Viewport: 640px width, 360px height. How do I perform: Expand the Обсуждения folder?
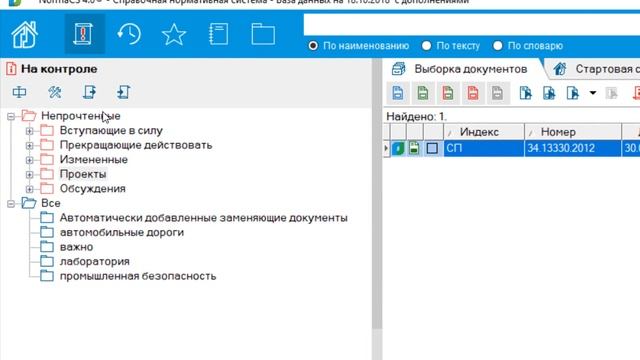coord(29,189)
